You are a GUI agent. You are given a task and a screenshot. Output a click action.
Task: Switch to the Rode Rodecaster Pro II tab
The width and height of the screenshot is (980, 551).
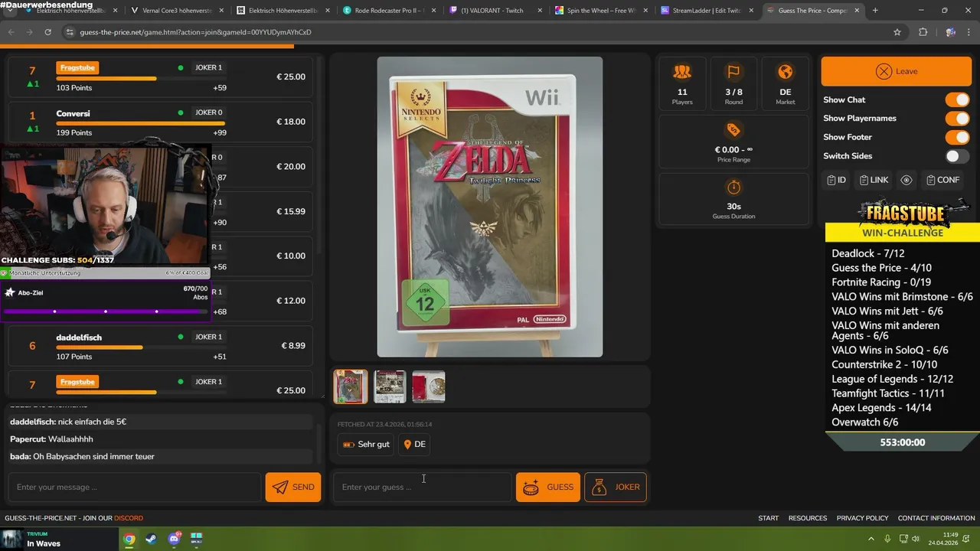coord(388,11)
